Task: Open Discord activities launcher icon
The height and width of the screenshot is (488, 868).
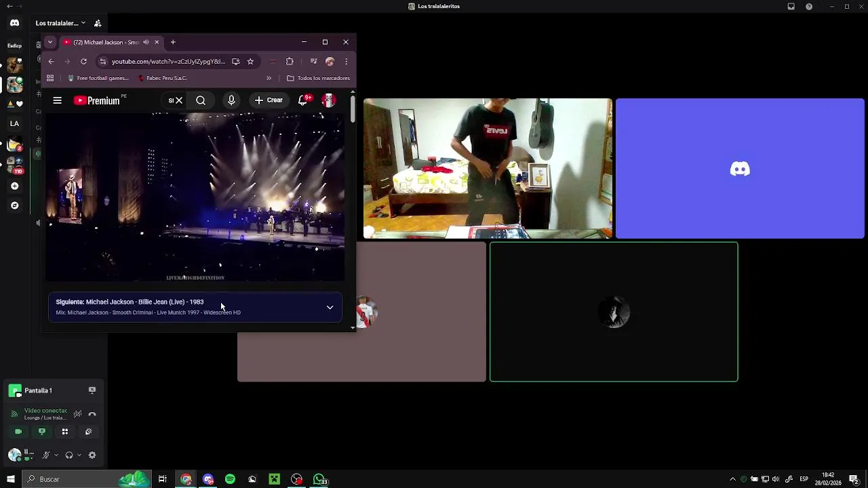Action: coord(65,432)
